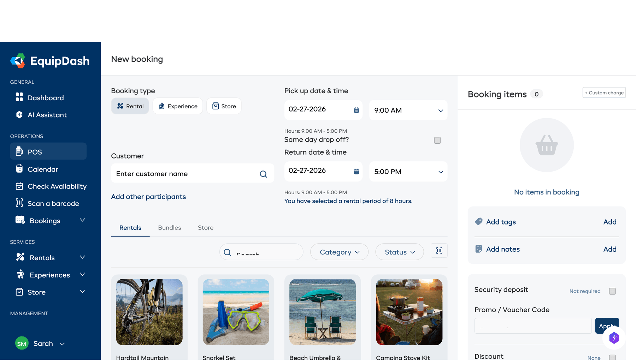
Task: Expand the Rentals section in the sidebar
Action: pos(82,257)
